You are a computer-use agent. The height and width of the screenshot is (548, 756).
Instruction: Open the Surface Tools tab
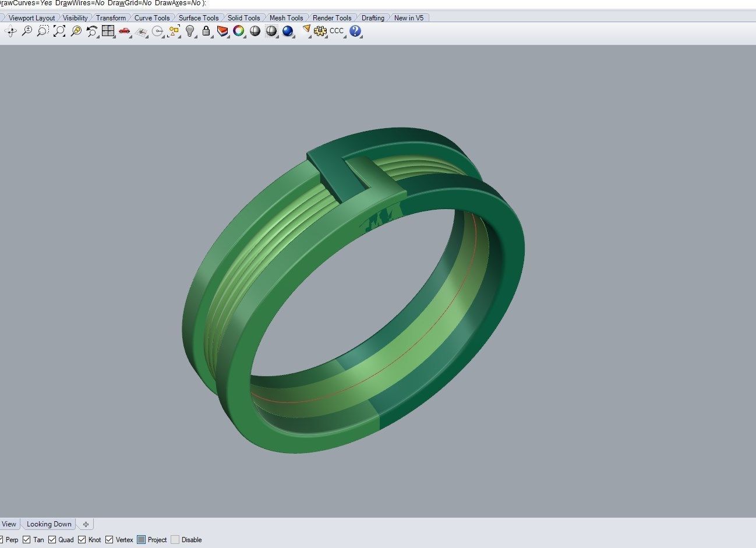(x=199, y=18)
